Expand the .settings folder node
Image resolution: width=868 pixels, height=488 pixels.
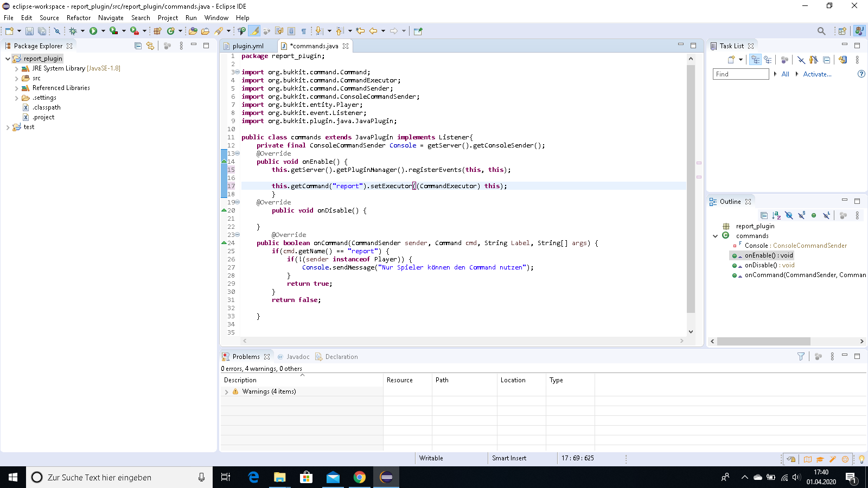pos(17,98)
